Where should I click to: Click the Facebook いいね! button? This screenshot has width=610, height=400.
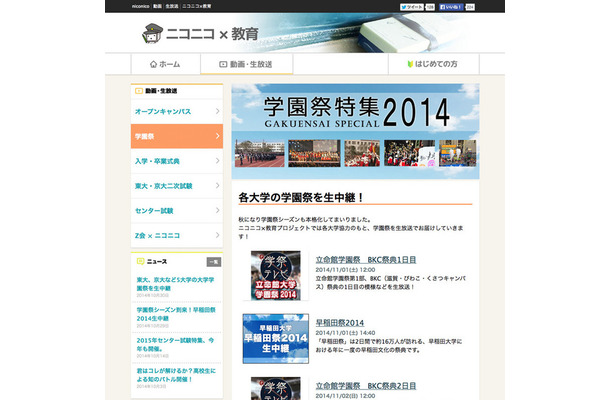[451, 7]
